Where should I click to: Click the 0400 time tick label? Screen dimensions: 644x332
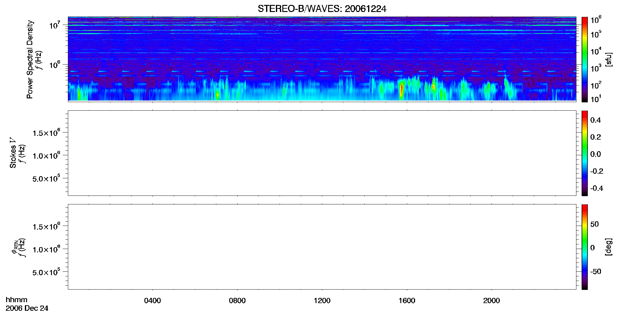pyautogui.click(x=152, y=301)
